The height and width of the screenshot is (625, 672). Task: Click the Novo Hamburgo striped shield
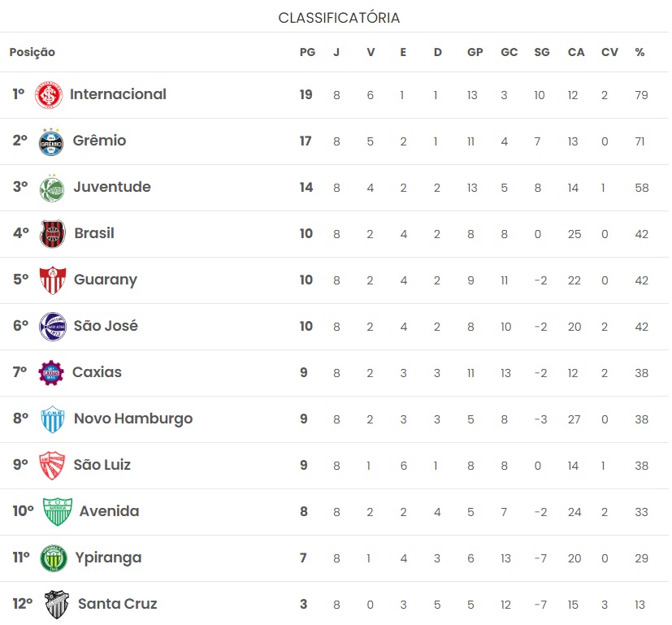coord(52,419)
